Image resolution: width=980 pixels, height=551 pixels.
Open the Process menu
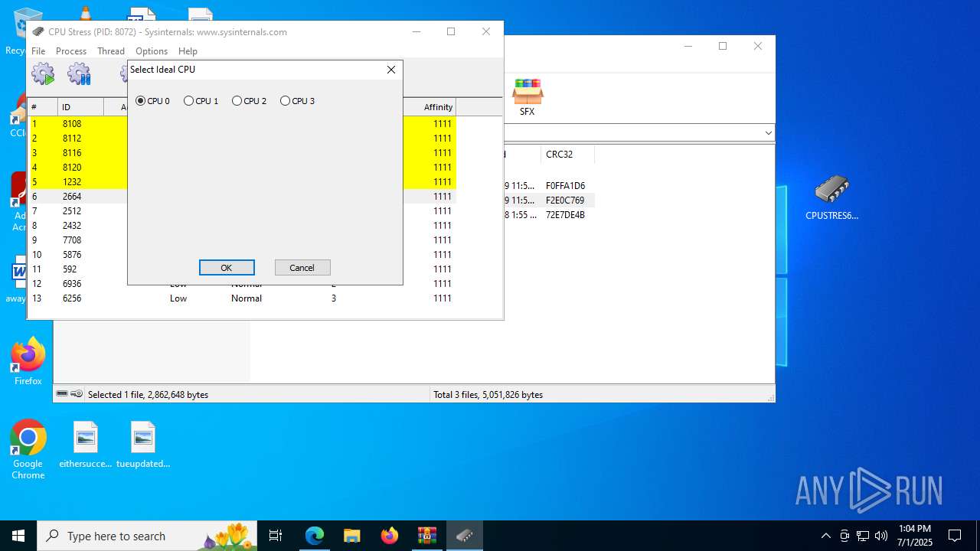point(71,51)
